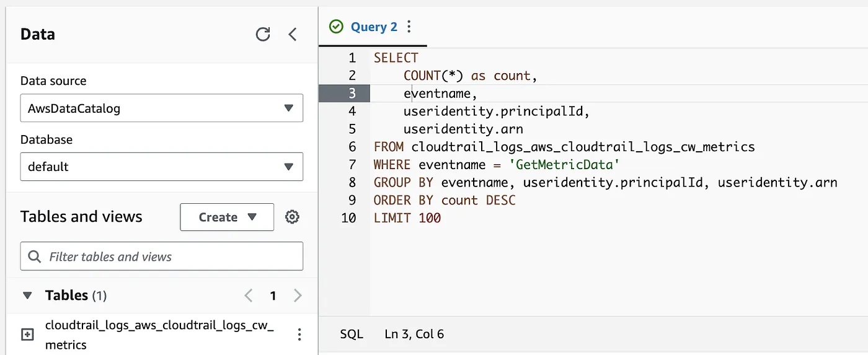This screenshot has height=355, width=868.
Task: Select the cloudtrail_logs_aws_cloudtrail_logs_cw_metrics table name
Action: (159, 335)
